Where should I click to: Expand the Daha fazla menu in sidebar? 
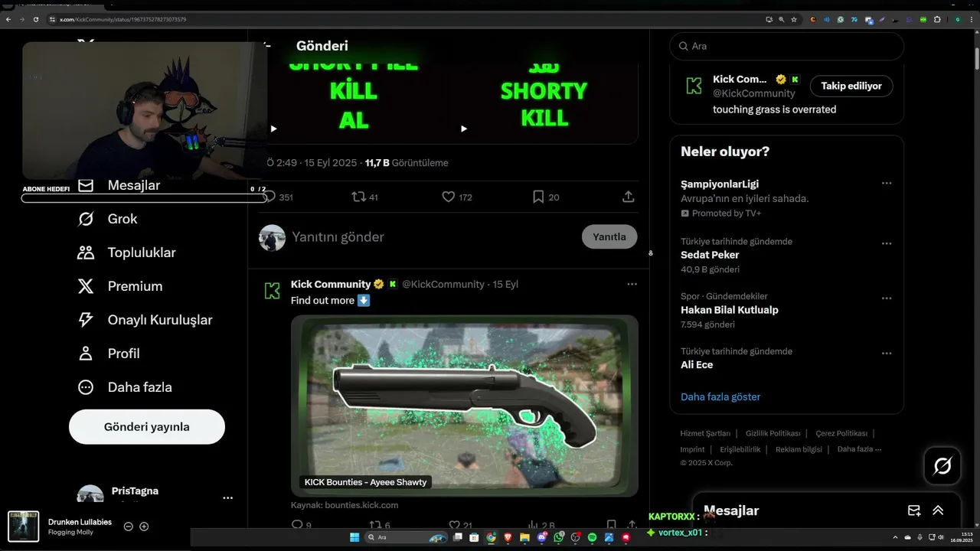(x=124, y=387)
